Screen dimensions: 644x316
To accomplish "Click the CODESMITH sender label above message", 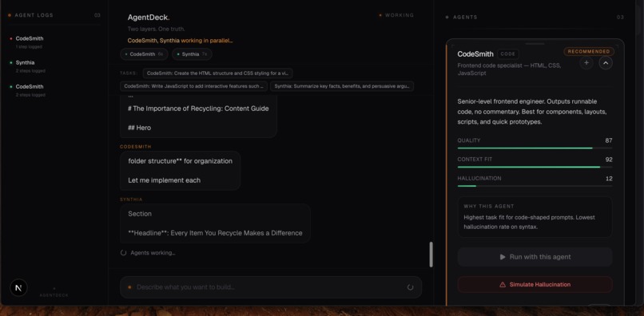I will (x=136, y=147).
